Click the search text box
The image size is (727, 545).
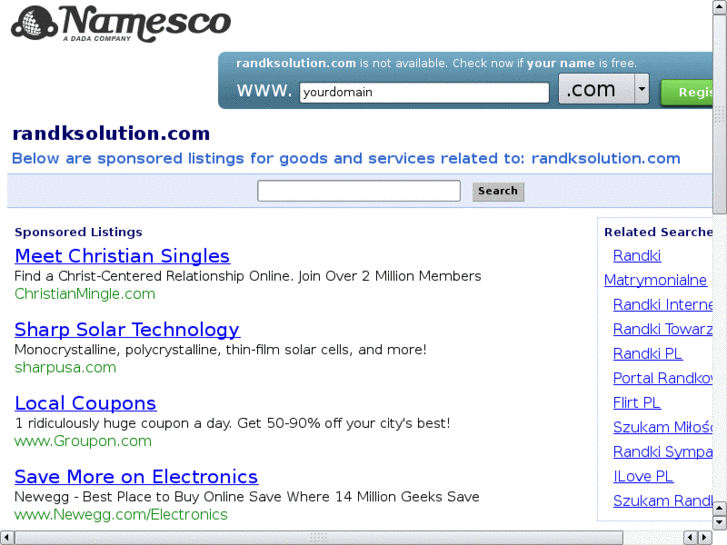pyautogui.click(x=359, y=191)
